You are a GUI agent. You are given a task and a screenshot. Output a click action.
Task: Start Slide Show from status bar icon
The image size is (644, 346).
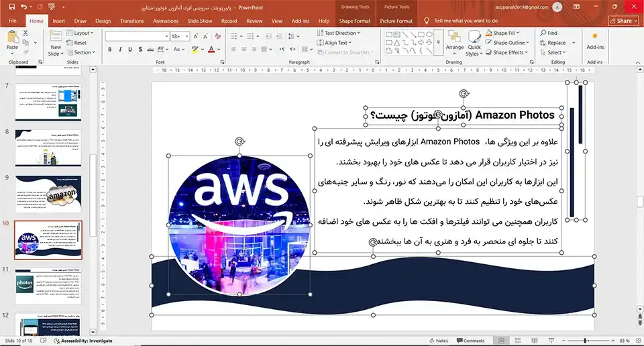tap(551, 341)
